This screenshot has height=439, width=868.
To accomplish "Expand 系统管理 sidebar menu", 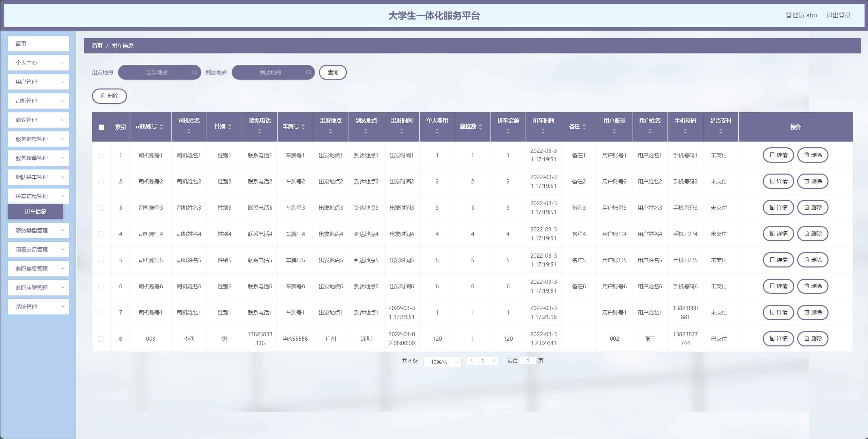I will tap(38, 307).
